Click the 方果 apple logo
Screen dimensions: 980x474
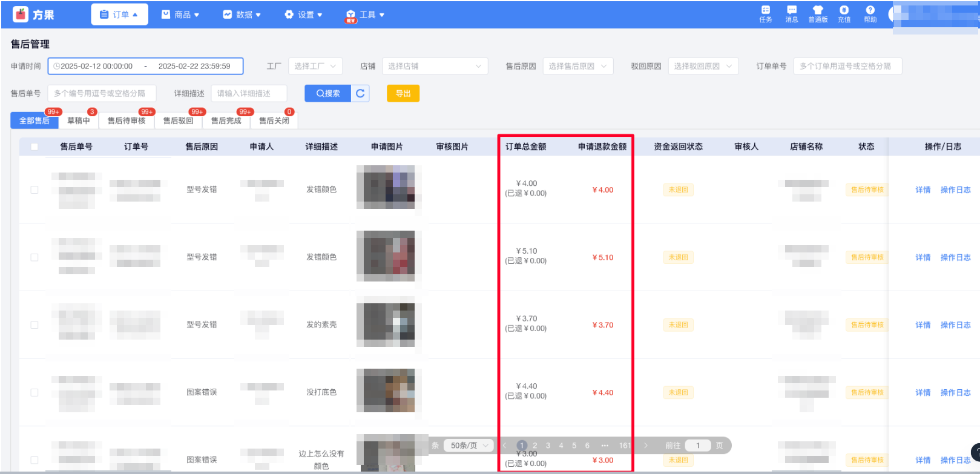point(21,15)
